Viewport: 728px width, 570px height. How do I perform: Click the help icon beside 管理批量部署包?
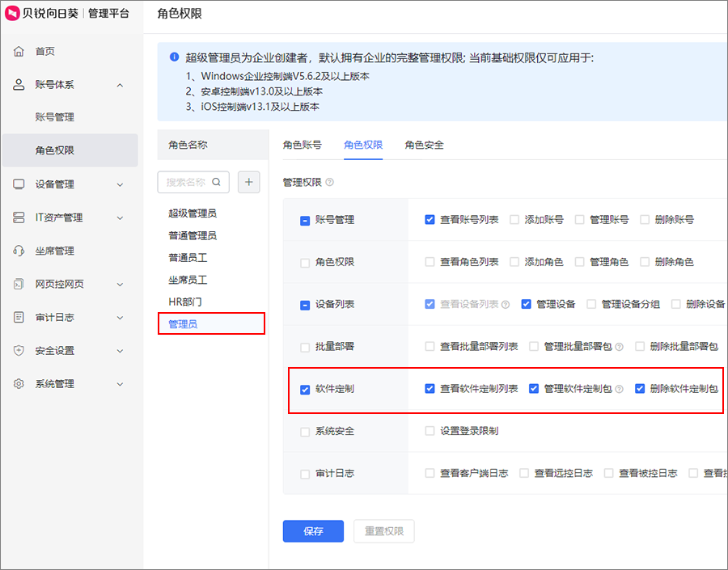pyautogui.click(x=619, y=347)
